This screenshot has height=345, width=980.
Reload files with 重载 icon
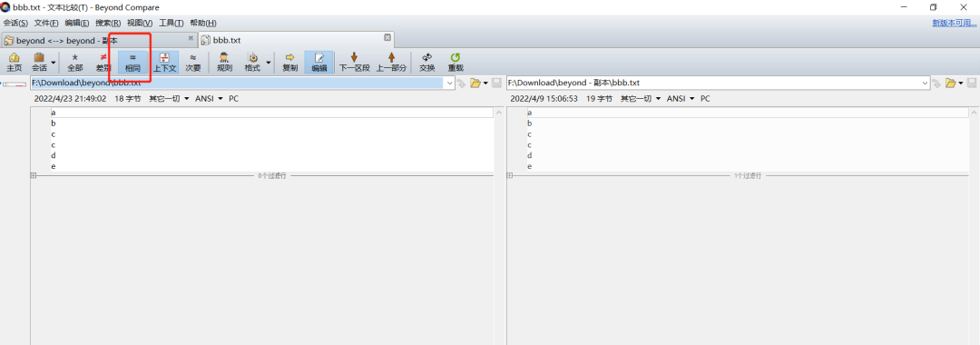pos(455,62)
